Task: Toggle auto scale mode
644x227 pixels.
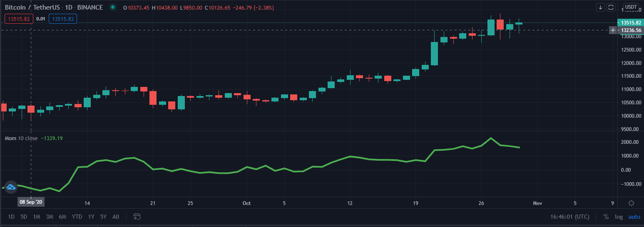Action: tap(634, 217)
